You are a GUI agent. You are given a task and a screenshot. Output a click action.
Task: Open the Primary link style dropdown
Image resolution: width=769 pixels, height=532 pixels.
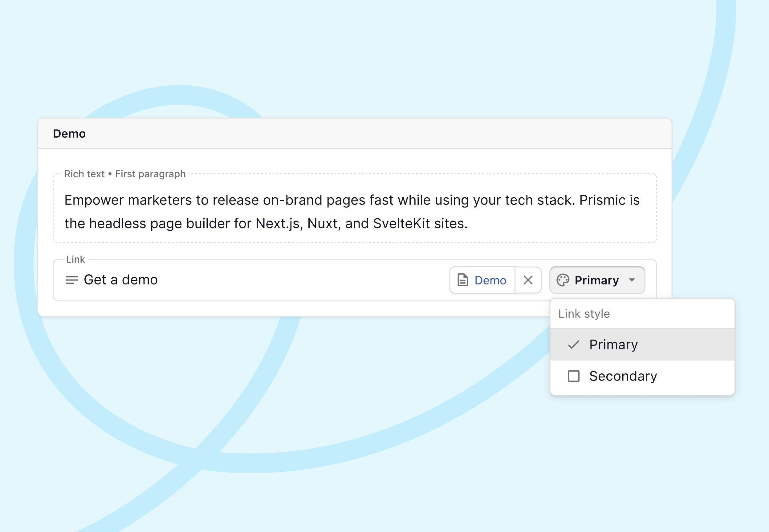pos(597,280)
